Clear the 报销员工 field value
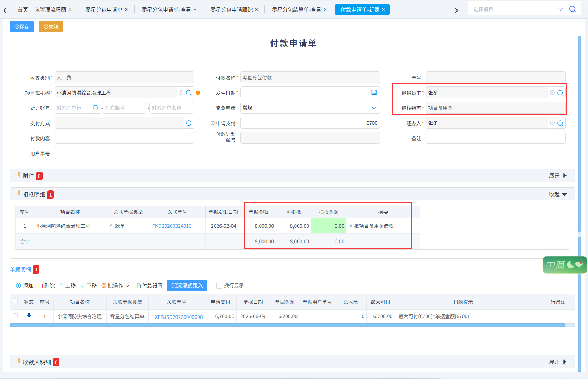Screen dimensions: 588x379 [x=552, y=92]
